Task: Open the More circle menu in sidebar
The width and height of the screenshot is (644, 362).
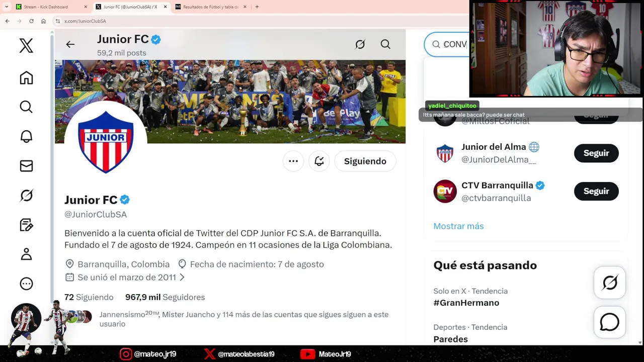Action: tap(26, 284)
